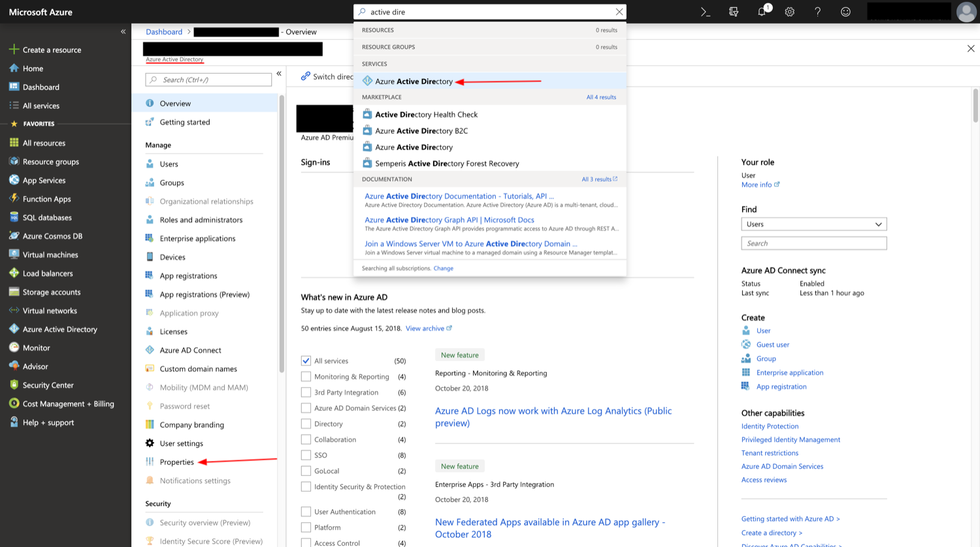This screenshot has width=980, height=547.
Task: Open Getting started in blade menu
Action: 185,122
